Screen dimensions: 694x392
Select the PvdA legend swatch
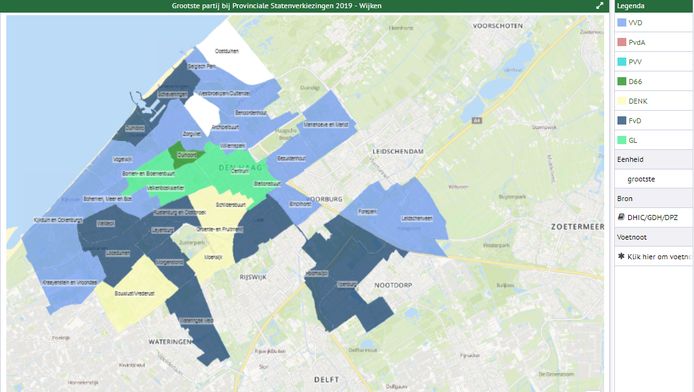pyautogui.click(x=622, y=42)
